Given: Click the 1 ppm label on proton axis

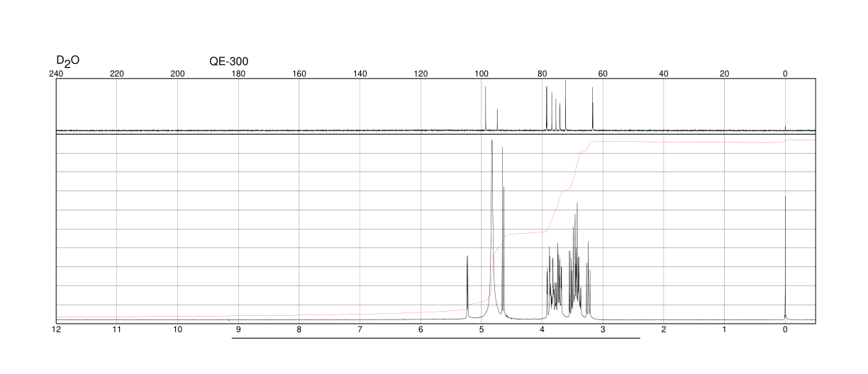Looking at the screenshot, I should [x=725, y=330].
